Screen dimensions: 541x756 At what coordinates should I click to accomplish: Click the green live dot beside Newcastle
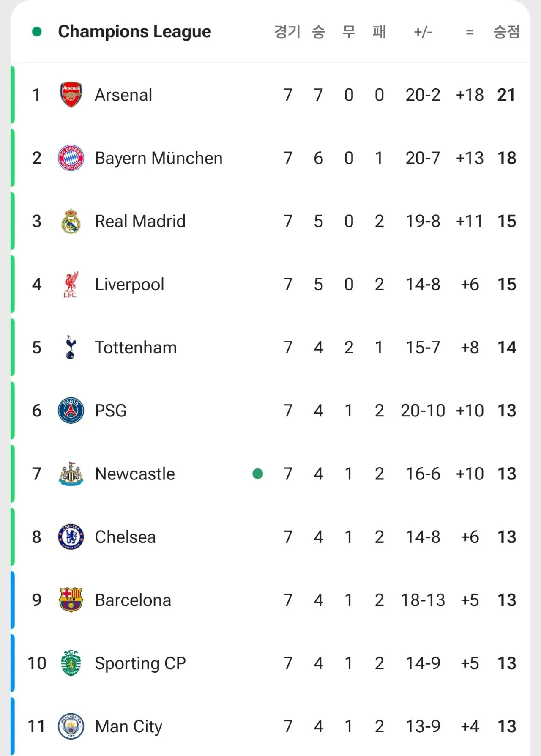[257, 474]
